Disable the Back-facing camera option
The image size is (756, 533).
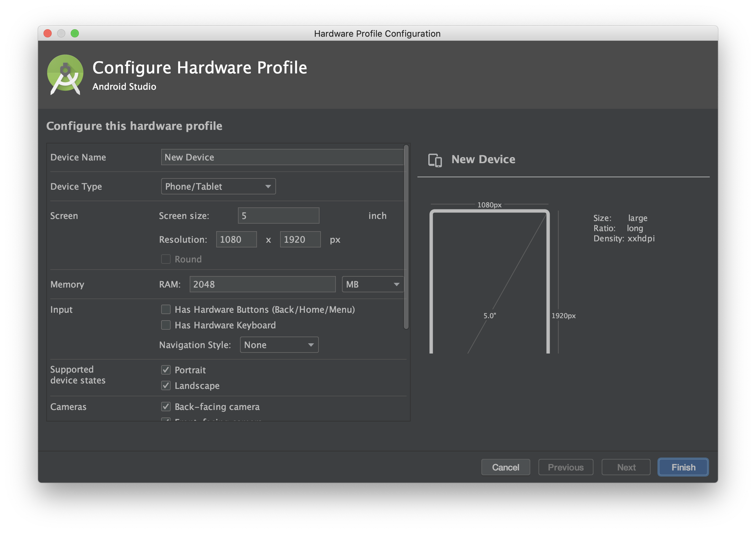(x=166, y=407)
